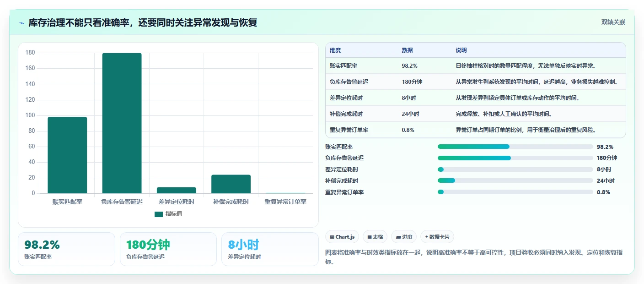Toggle the 指标值 legend color box
Screen dimensions: 644x284
pos(159,214)
